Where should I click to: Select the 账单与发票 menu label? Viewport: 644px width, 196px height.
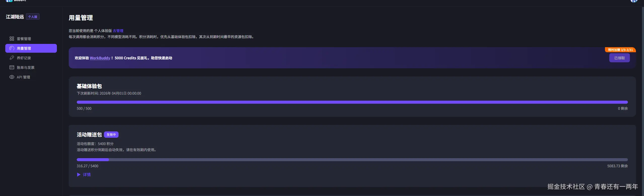click(26, 68)
